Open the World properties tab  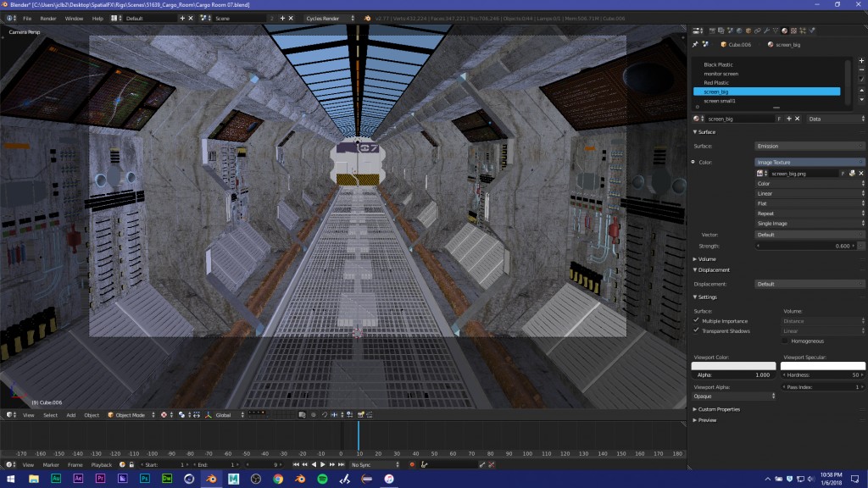[x=740, y=31]
